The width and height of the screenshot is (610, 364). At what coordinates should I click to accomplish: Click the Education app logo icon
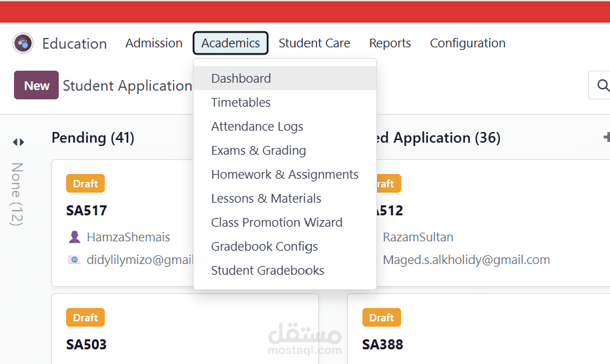click(23, 43)
